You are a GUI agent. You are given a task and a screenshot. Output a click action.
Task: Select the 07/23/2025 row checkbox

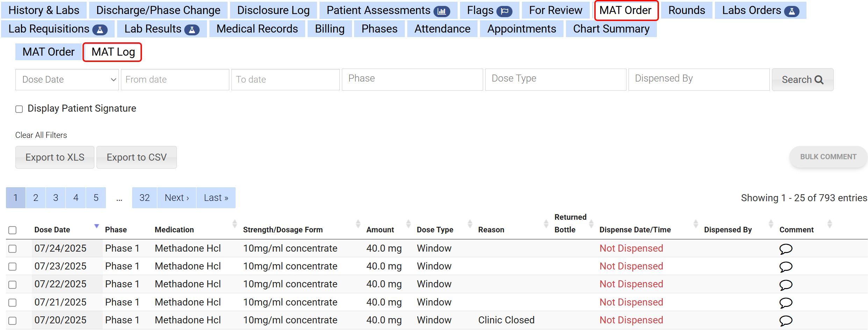tap(13, 267)
